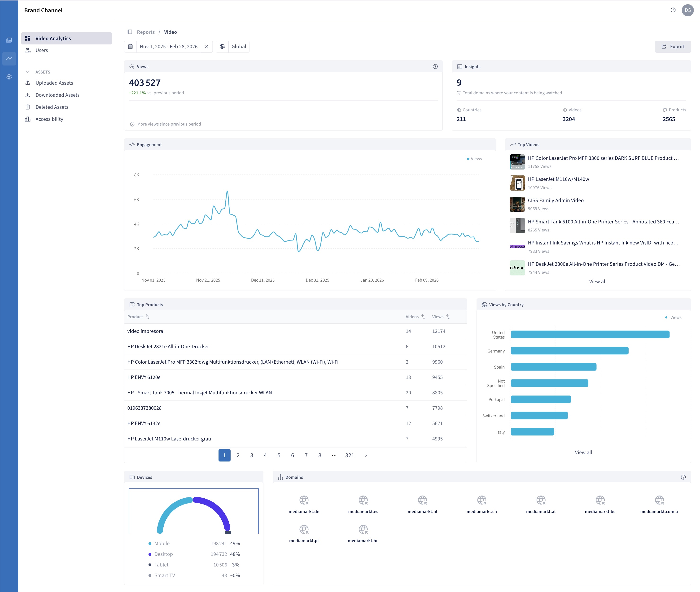The image size is (700, 592).
Task: Open the settings gear in sidebar
Action: point(9,77)
